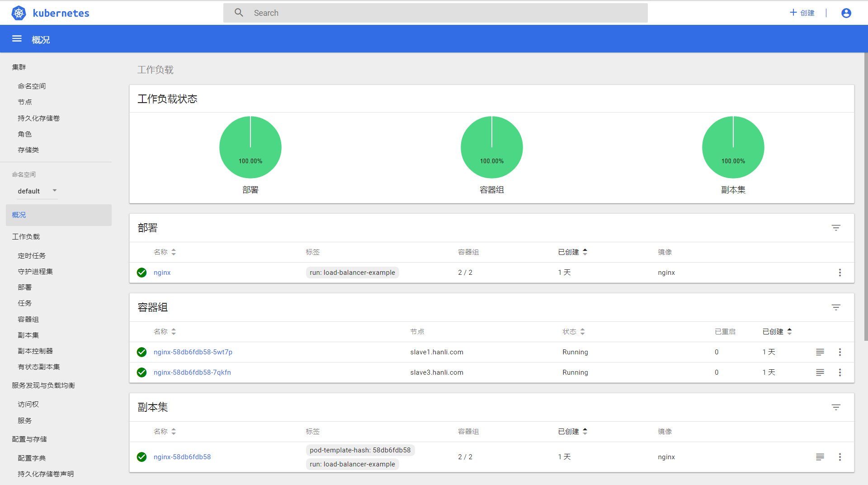Select 角色 in sidebar
Image resolution: width=868 pixels, height=485 pixels.
[25, 134]
